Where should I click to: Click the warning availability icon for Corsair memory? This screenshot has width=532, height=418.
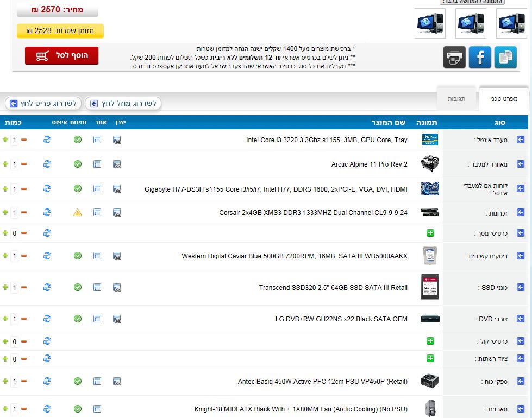pyautogui.click(x=78, y=212)
